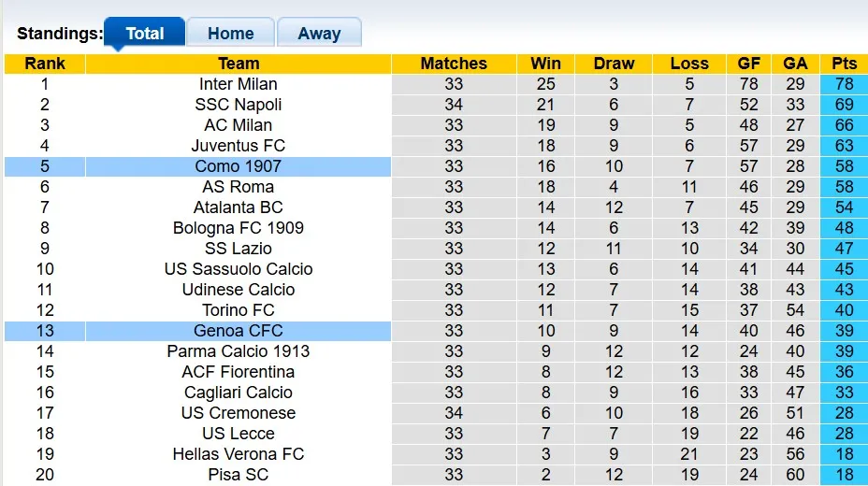Image resolution: width=868 pixels, height=486 pixels.
Task: Click the Rank column header
Action: pos(45,64)
